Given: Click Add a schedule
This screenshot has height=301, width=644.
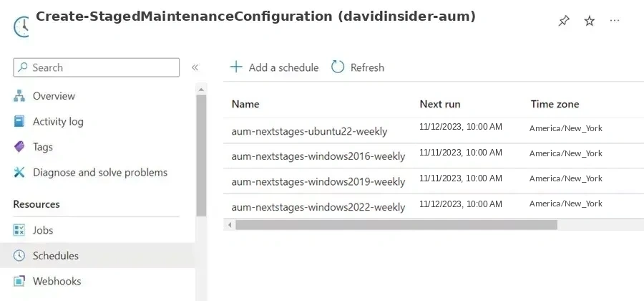Looking at the screenshot, I should click(274, 67).
